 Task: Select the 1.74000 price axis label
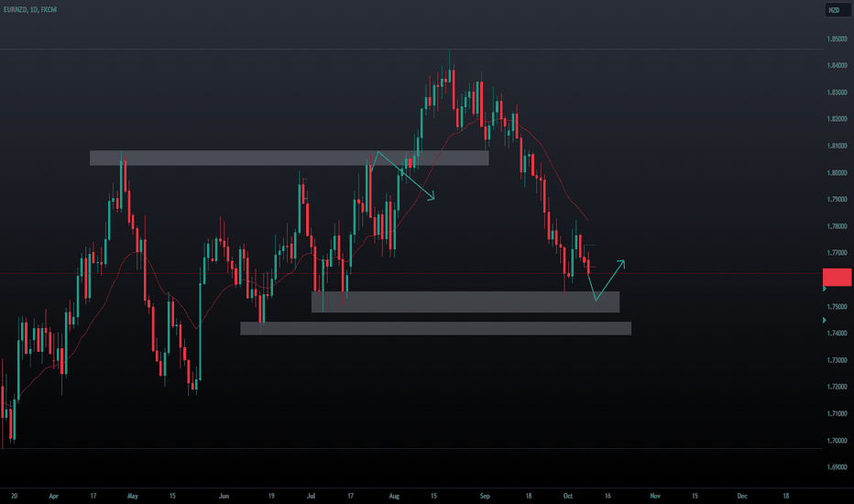[838, 334]
